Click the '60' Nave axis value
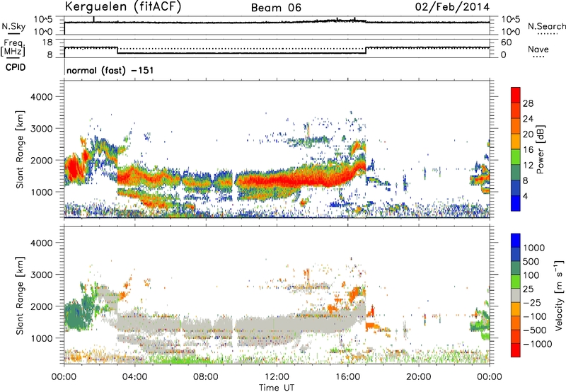The height and width of the screenshot is (392, 566). point(506,42)
